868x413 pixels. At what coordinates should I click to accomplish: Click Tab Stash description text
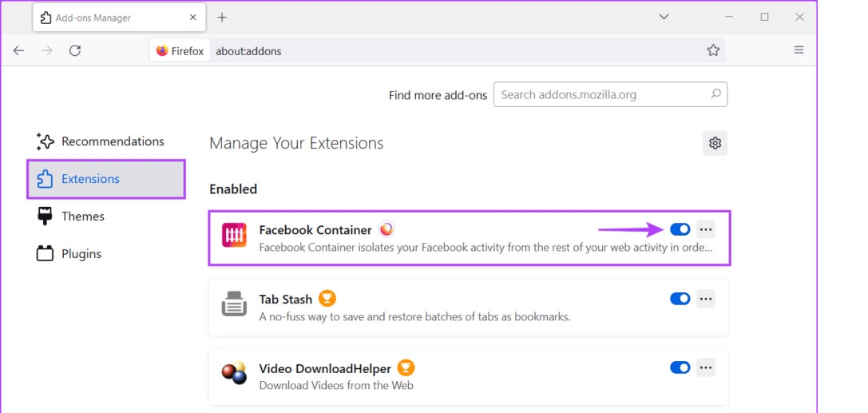coord(414,317)
